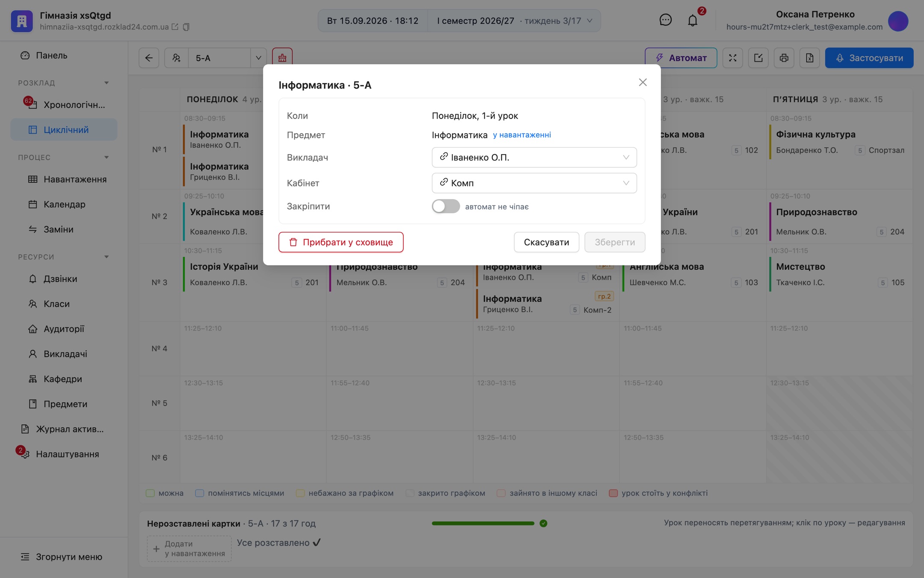Click the Excel export icon

click(x=809, y=58)
